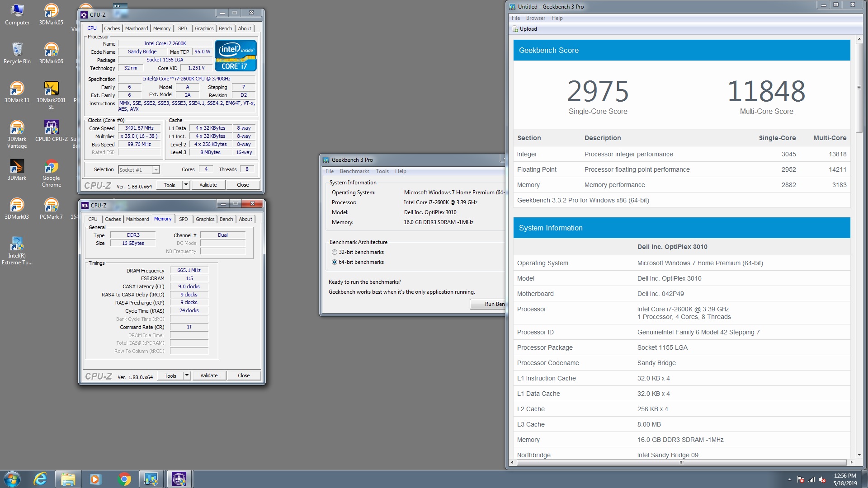Click the horizontal scrollbar in Geekbench results

tap(681, 462)
